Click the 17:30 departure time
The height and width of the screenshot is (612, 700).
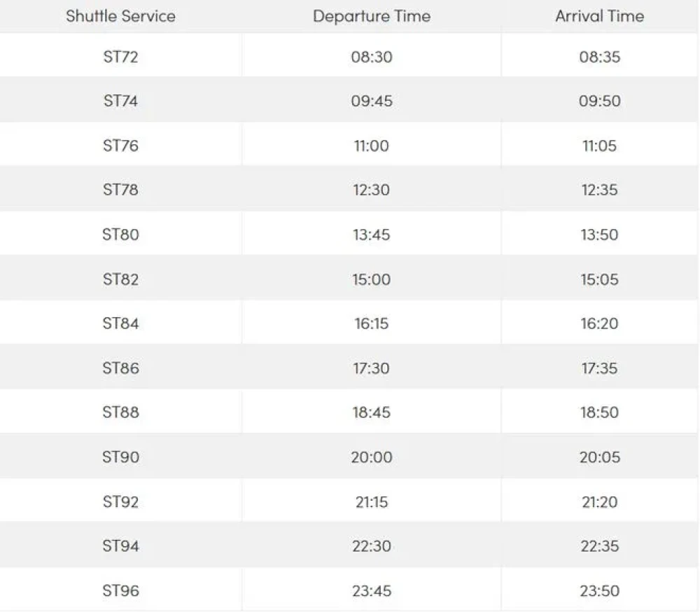point(372,368)
